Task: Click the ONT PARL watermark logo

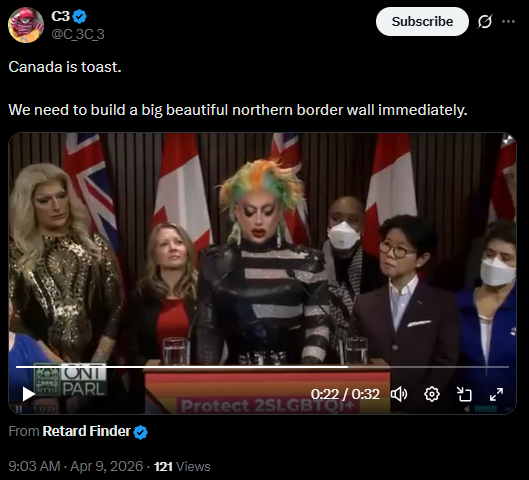Action: coord(70,379)
